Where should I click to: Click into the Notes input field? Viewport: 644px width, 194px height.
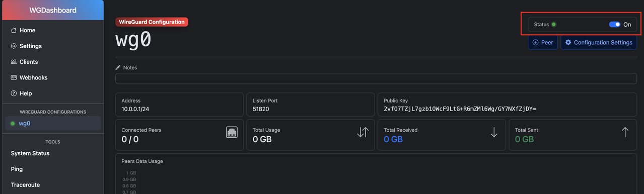376,78
